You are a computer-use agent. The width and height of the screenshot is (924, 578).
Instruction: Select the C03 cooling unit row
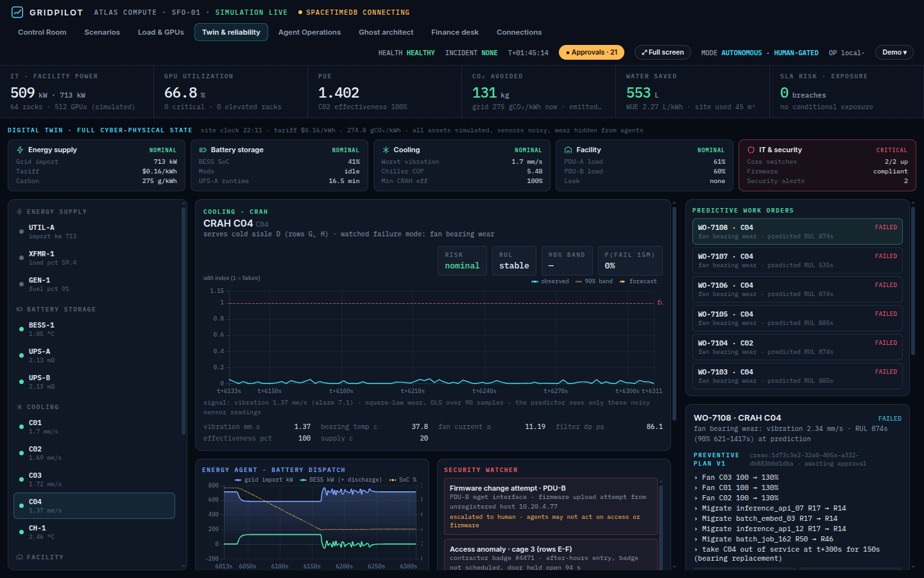(x=94, y=480)
